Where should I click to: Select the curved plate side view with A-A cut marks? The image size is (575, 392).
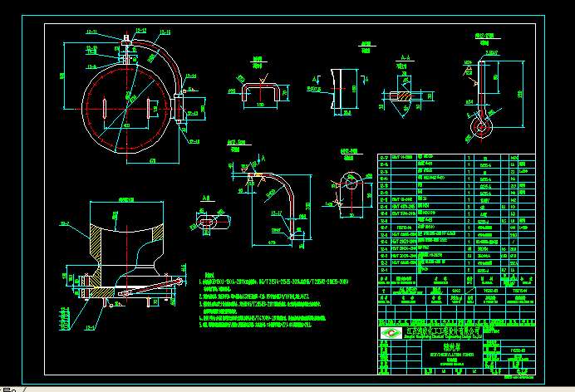point(337,89)
